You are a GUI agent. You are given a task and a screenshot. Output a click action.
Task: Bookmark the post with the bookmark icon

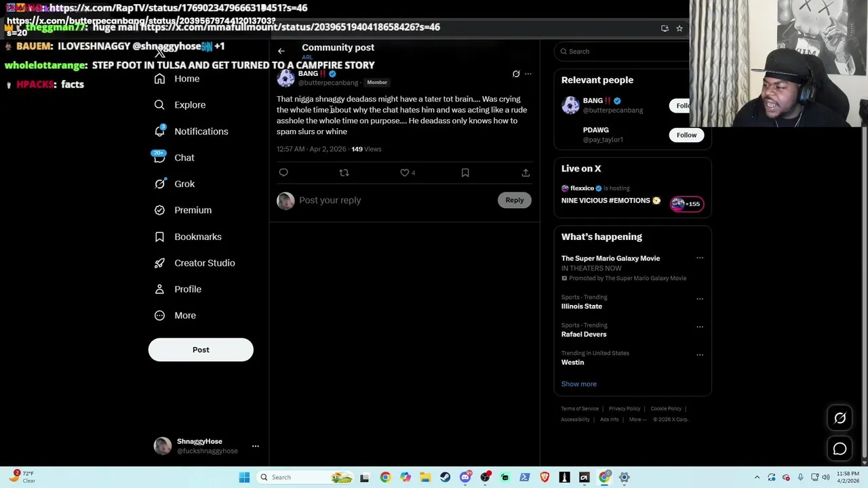pyautogui.click(x=465, y=173)
